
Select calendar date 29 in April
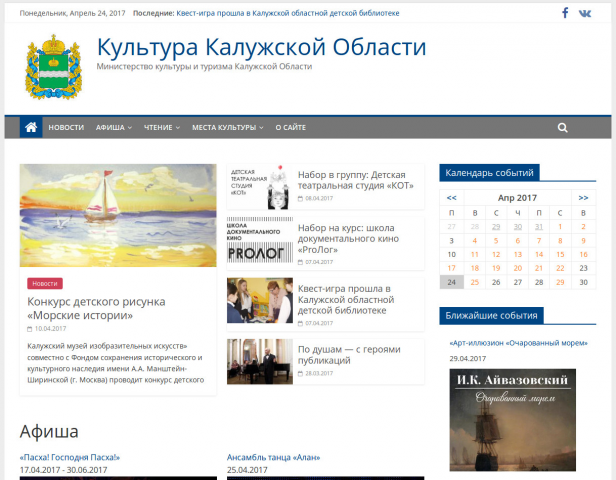coord(560,282)
